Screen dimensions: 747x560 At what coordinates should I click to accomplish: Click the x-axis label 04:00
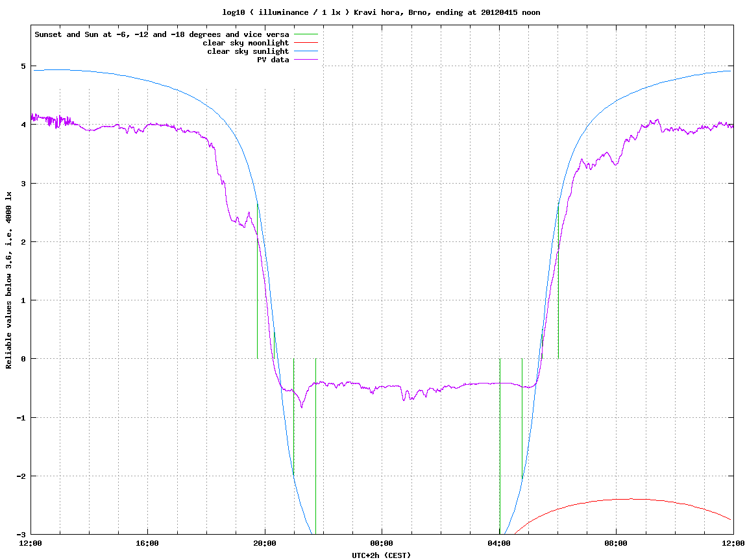point(499,543)
